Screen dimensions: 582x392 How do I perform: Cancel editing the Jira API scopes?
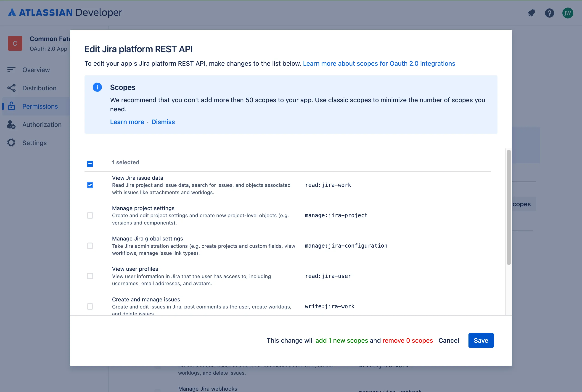(x=449, y=340)
